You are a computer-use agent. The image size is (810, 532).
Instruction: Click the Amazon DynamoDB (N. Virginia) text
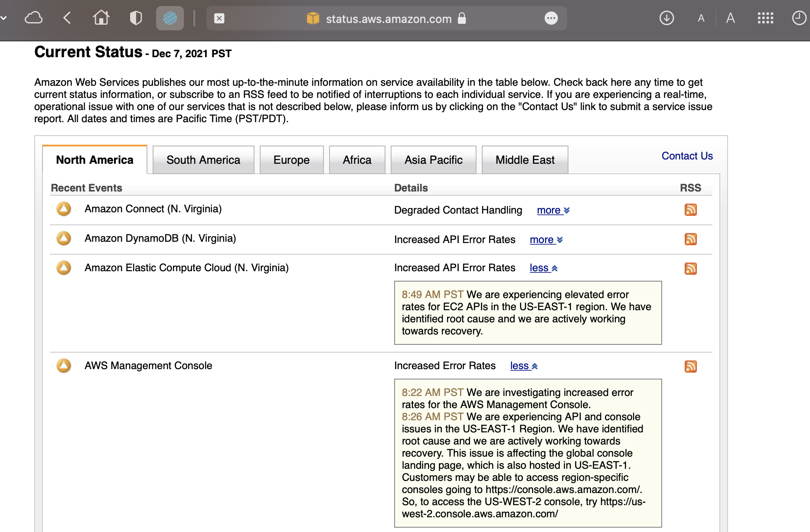pyautogui.click(x=160, y=238)
